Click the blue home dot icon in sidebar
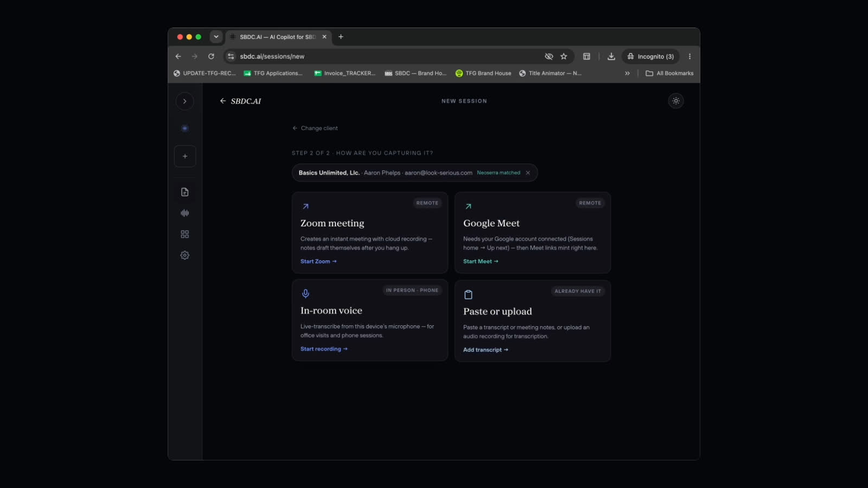Image resolution: width=868 pixels, height=488 pixels. coord(184,129)
